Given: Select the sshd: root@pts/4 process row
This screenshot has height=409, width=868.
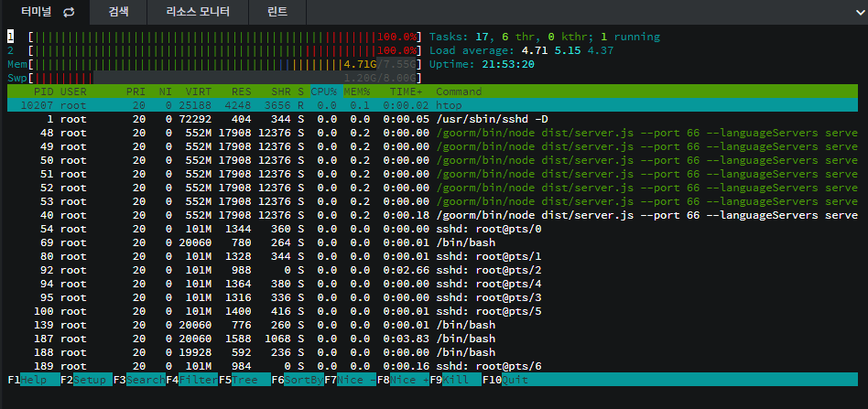Looking at the screenshot, I should (x=432, y=284).
